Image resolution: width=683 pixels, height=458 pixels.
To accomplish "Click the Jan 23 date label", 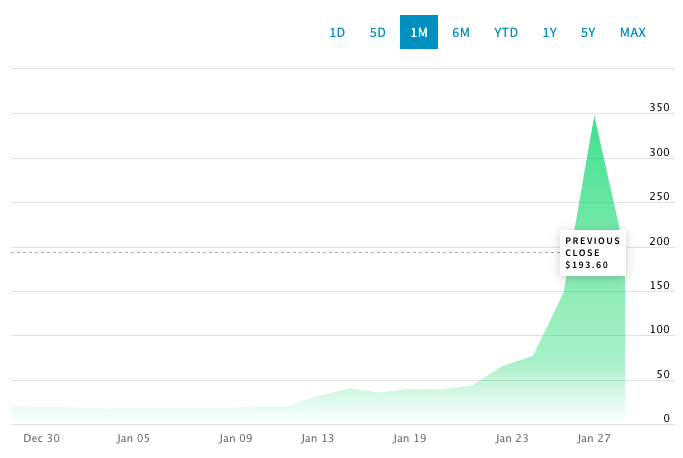I will (512, 438).
